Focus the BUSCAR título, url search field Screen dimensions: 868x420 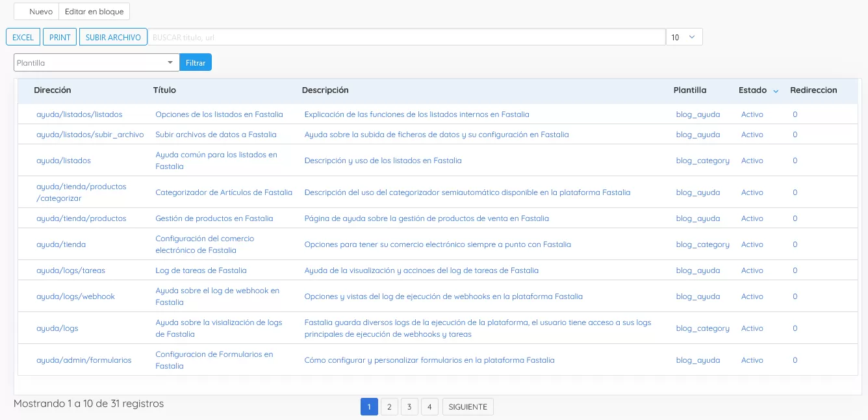(x=407, y=37)
